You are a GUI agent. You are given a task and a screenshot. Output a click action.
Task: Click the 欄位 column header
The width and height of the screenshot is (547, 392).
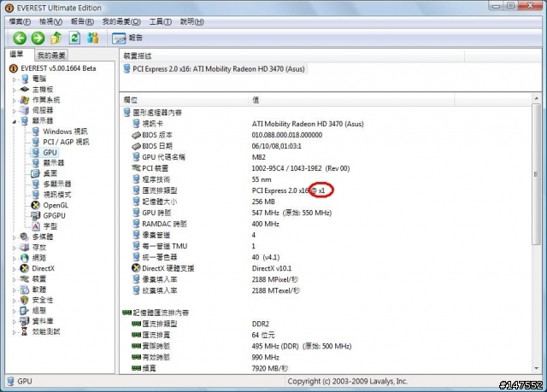tap(185, 100)
